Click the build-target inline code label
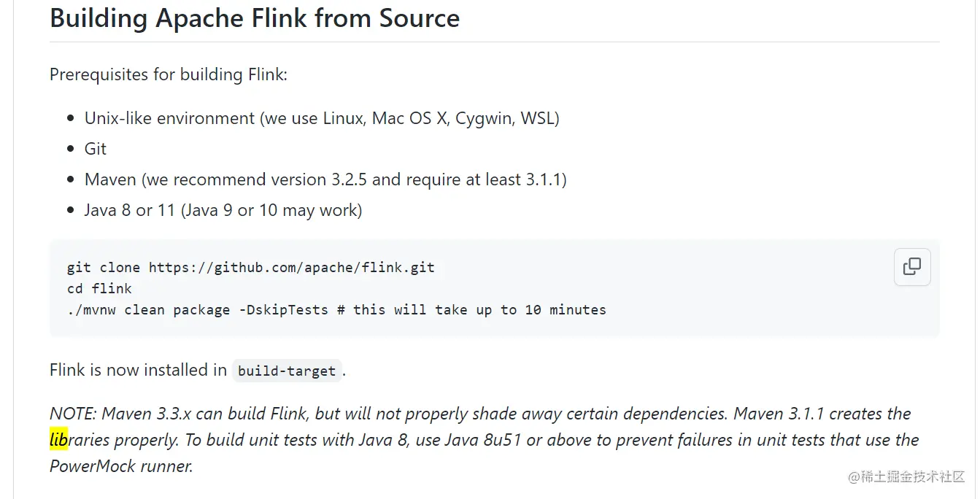The width and height of the screenshot is (980, 499). click(287, 371)
